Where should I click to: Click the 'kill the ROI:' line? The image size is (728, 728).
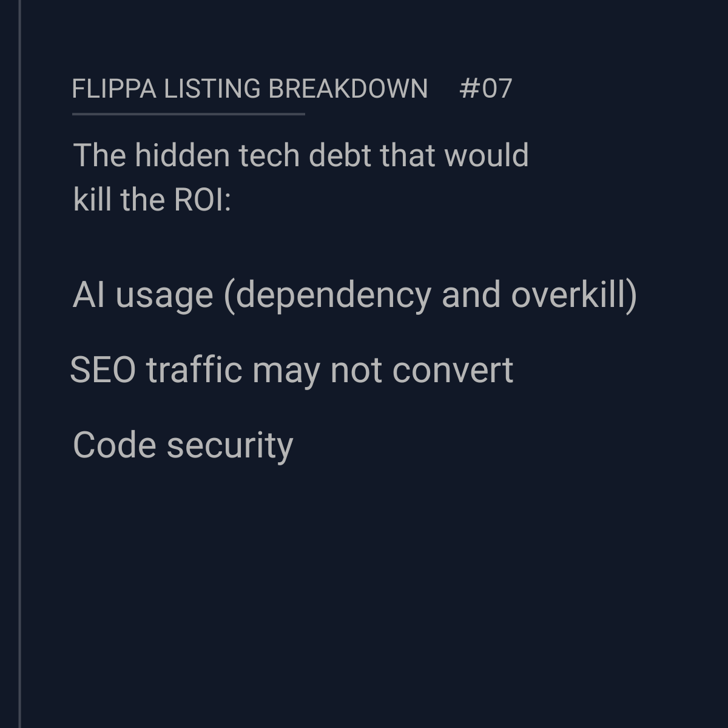click(152, 200)
